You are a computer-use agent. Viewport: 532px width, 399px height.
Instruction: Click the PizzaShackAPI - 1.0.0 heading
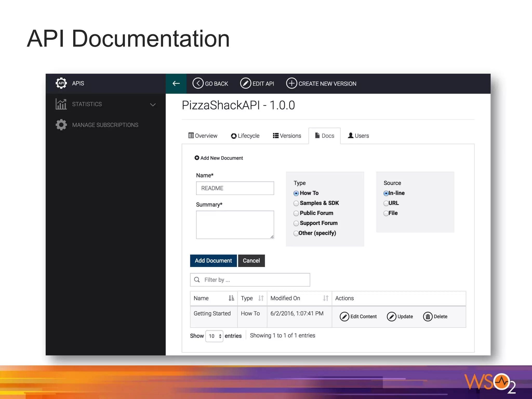click(238, 105)
